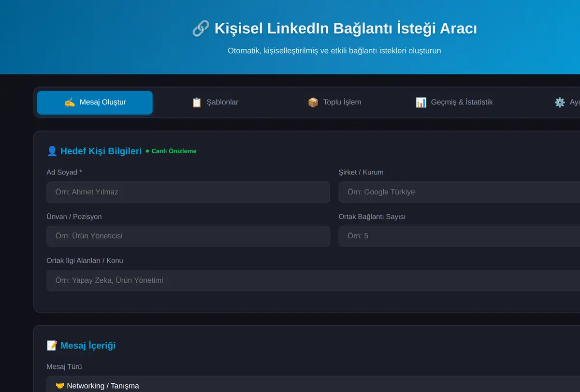Click the clipboard icon beside Şablonlar

pyautogui.click(x=197, y=102)
